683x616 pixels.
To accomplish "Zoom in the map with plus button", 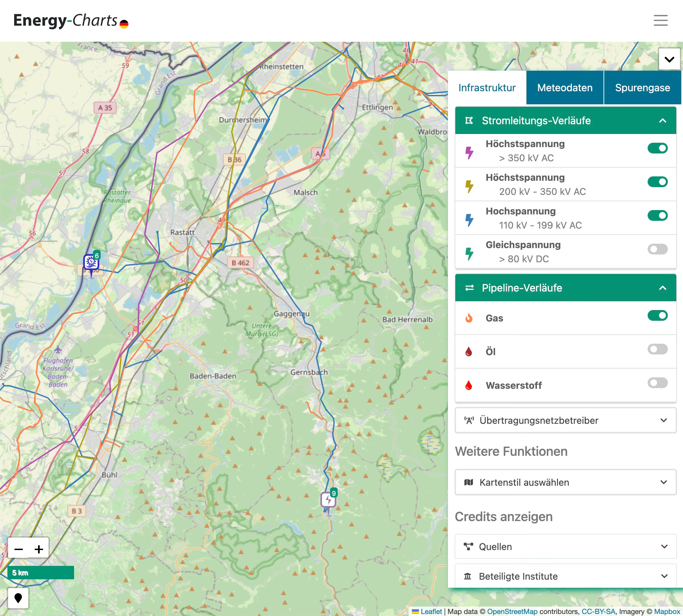I will tap(39, 549).
